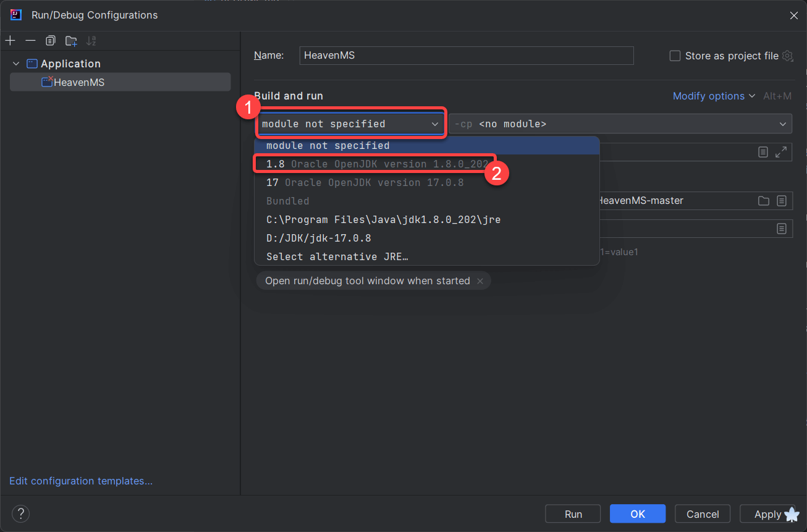Select D:/JDK/jdk-17.0.8 entry

point(426,238)
